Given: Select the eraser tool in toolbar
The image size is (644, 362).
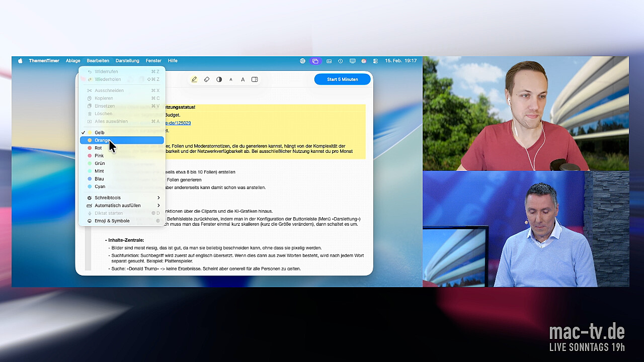Looking at the screenshot, I should (x=207, y=79).
